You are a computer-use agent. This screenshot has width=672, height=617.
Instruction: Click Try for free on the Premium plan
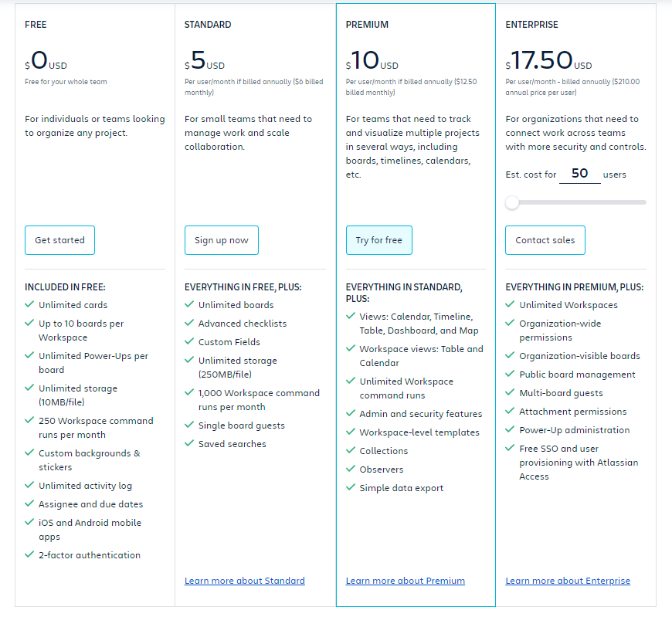(379, 240)
